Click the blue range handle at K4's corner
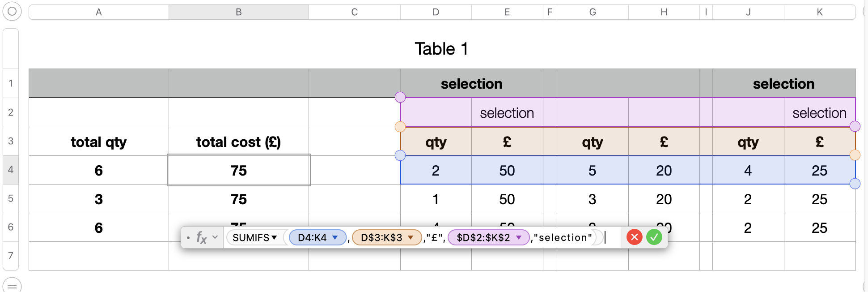This screenshot has width=868, height=292. (855, 184)
